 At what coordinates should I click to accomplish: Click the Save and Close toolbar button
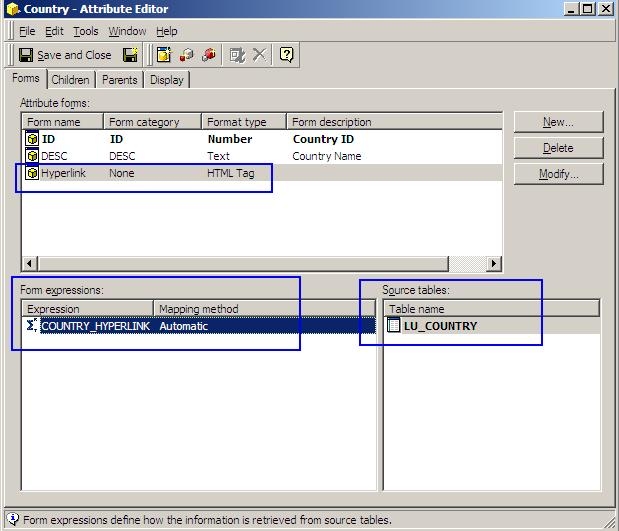65,55
